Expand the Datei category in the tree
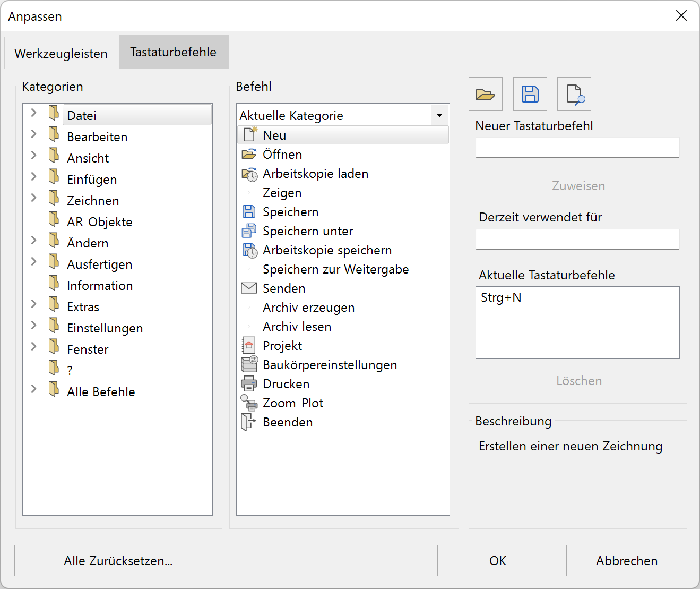The height and width of the screenshot is (589, 700). pyautogui.click(x=33, y=113)
